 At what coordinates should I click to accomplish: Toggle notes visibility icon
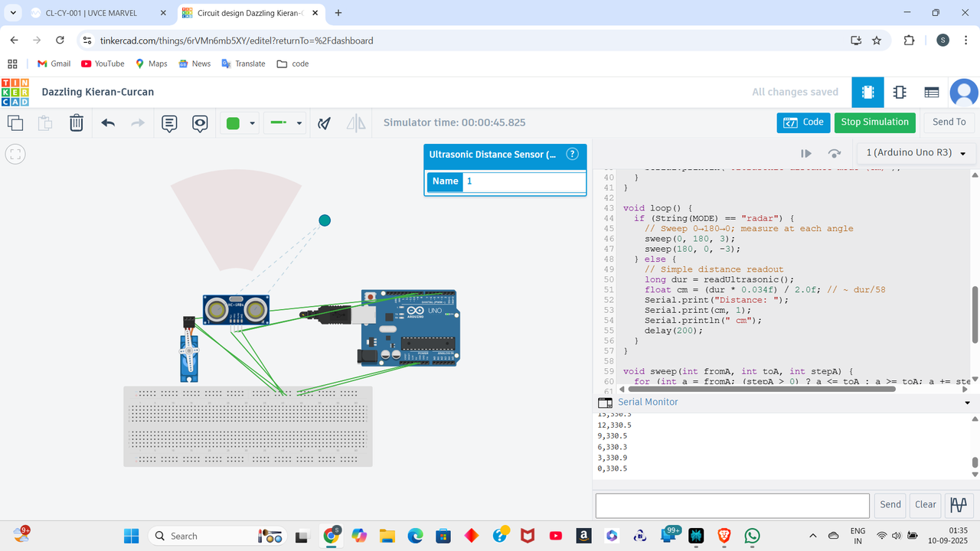tap(200, 122)
